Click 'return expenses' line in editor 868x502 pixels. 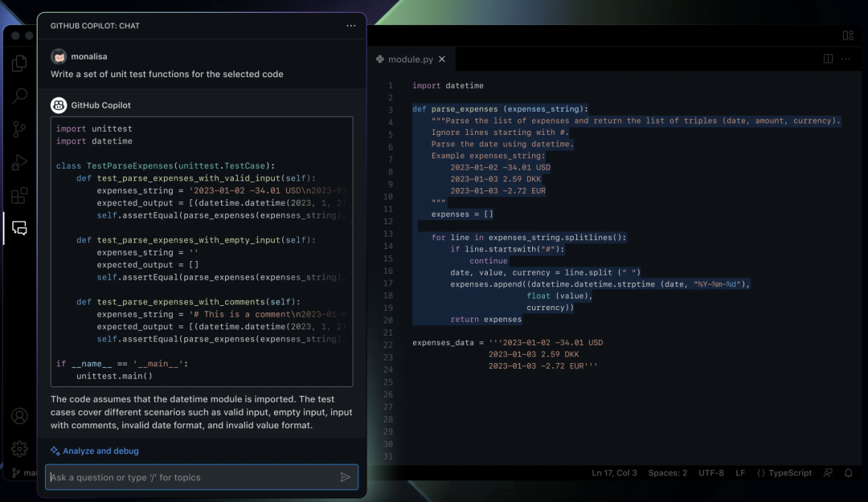click(486, 320)
